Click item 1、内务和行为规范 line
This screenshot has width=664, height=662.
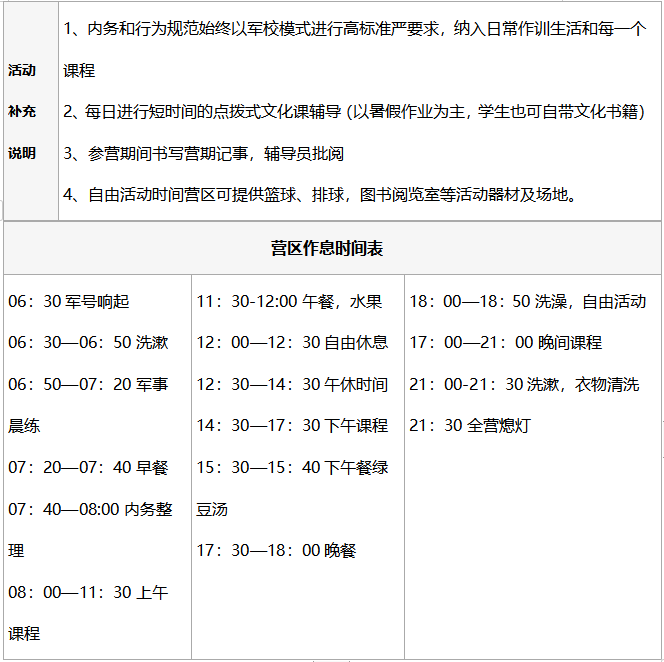pyautogui.click(x=355, y=29)
